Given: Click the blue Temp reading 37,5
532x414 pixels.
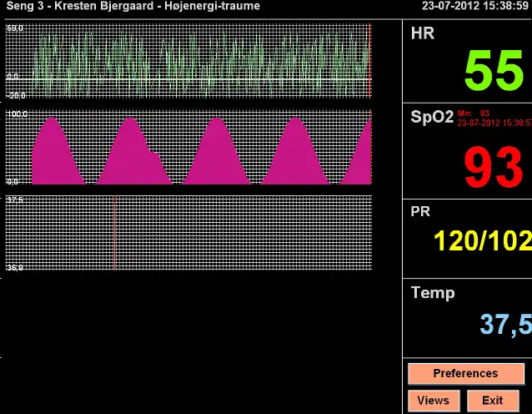Looking at the screenshot, I should click(504, 324).
